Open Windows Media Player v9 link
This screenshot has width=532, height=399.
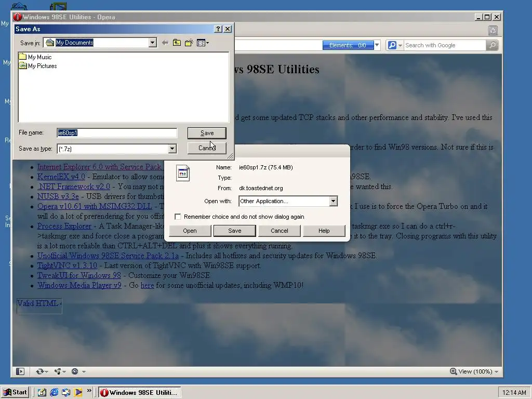pyautogui.click(x=79, y=285)
